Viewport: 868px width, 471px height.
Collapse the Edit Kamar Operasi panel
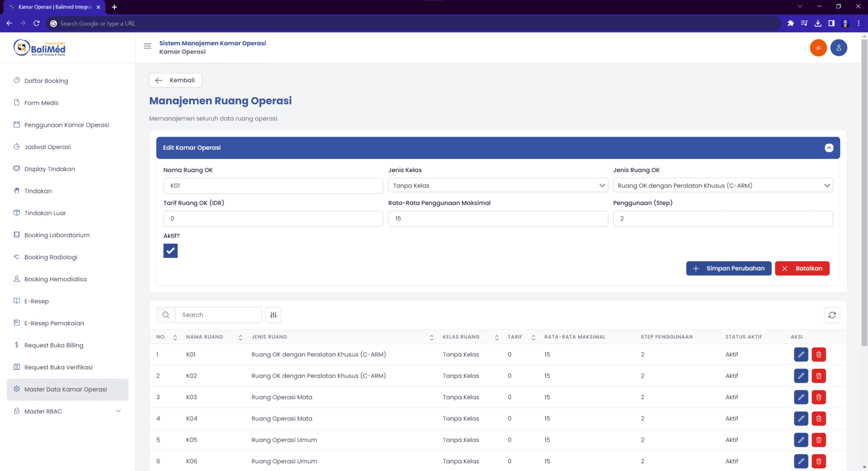(829, 147)
